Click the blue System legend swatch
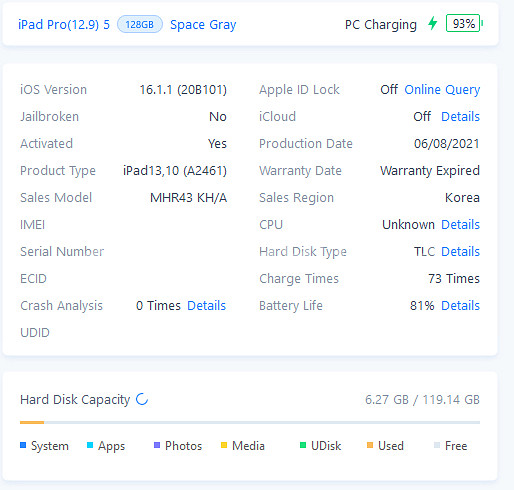The width and height of the screenshot is (514, 490). (x=23, y=445)
